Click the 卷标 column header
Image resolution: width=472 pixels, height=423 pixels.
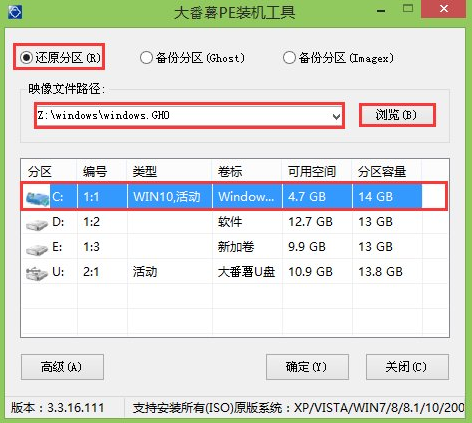point(247,172)
